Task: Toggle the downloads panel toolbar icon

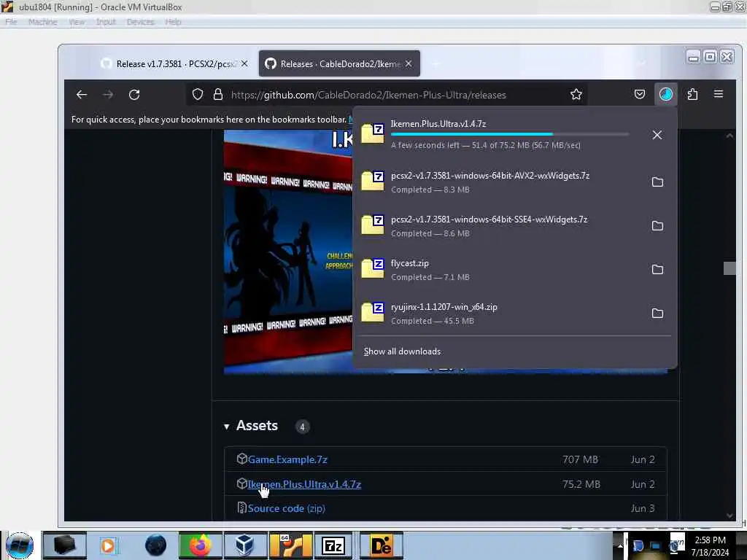Action: pos(665,94)
